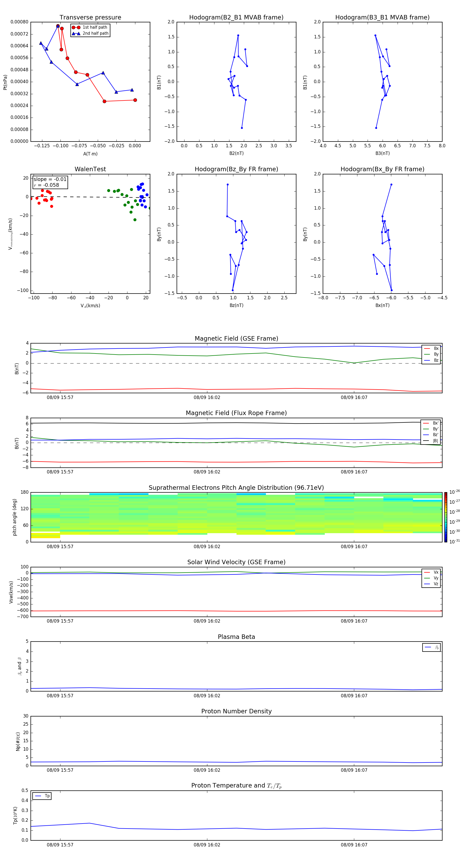This screenshot has height=868, width=473.
Task: Click the 'Vz' legend entry in velocity panel
Action: [431, 584]
